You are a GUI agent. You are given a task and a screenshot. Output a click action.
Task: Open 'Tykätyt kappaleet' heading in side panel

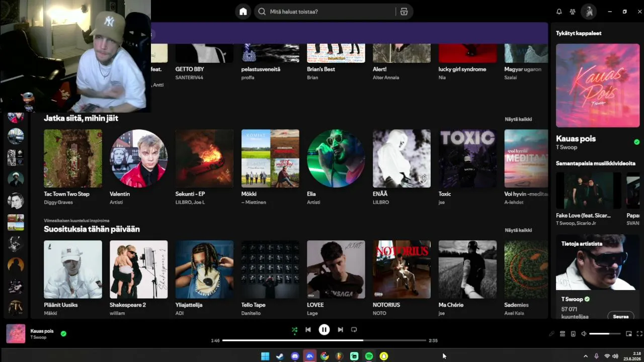(579, 33)
